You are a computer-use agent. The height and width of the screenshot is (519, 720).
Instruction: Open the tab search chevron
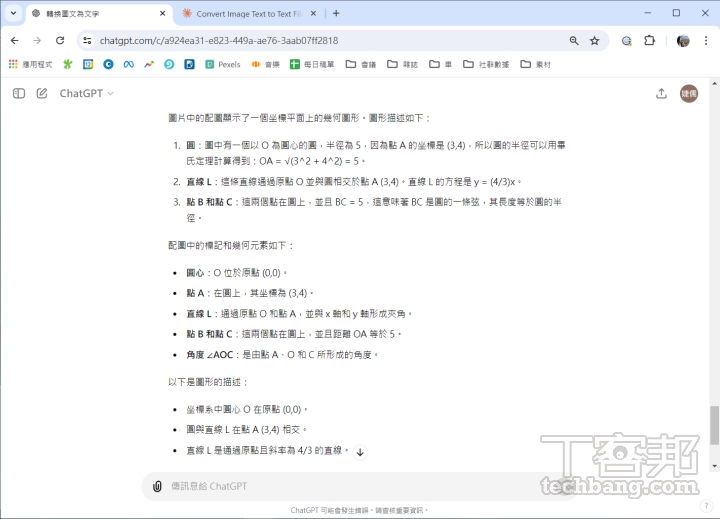tap(13, 13)
